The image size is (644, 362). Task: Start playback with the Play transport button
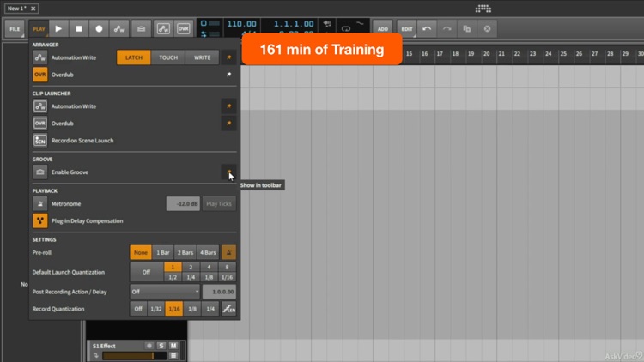coord(58,28)
